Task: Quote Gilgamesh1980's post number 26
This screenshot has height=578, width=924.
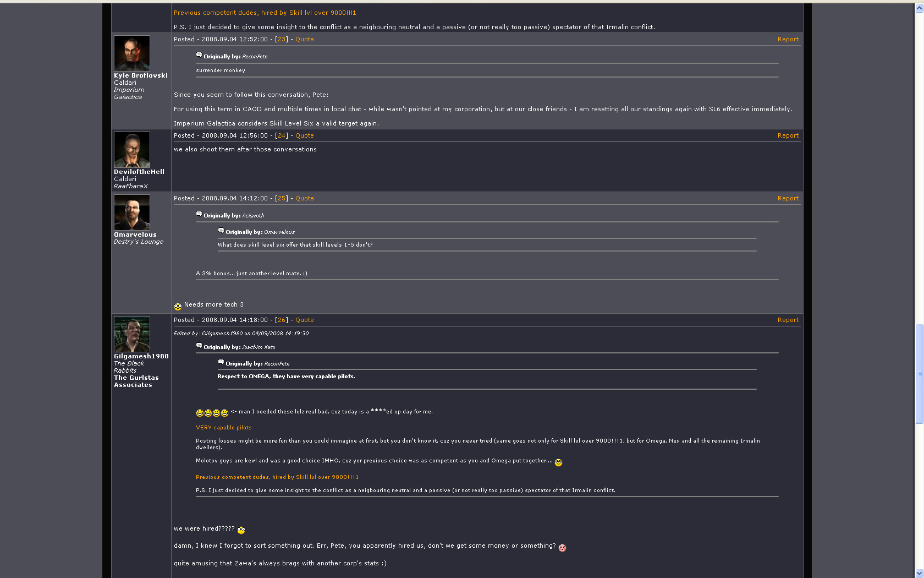Action: [304, 320]
